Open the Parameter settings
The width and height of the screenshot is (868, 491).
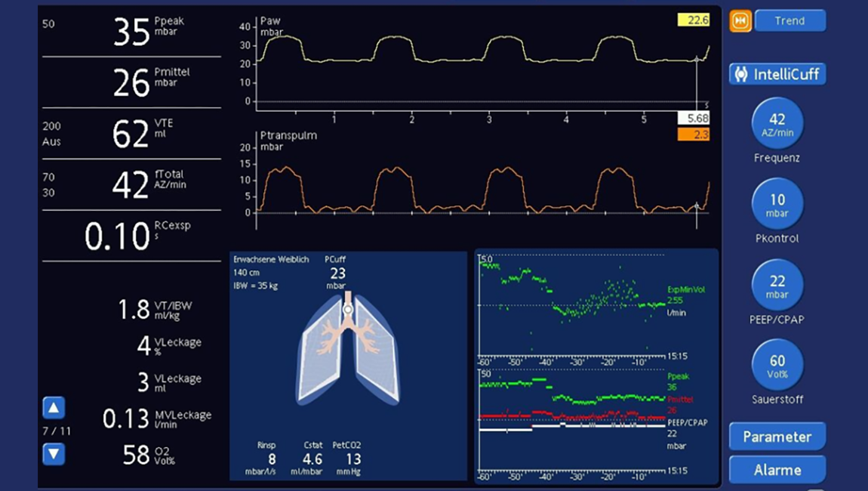[x=777, y=436]
